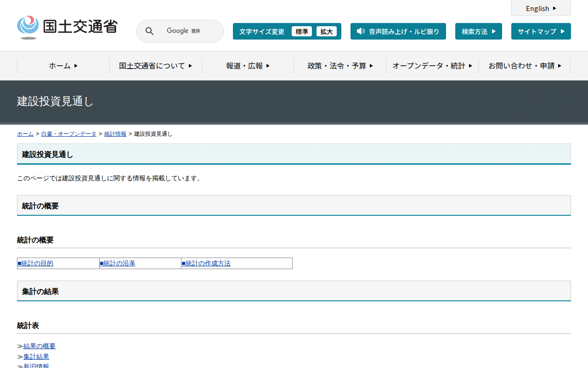Viewport: 588px width, 368px height.
Task: Open the ■統計の目的 link
Action: pyautogui.click(x=35, y=264)
